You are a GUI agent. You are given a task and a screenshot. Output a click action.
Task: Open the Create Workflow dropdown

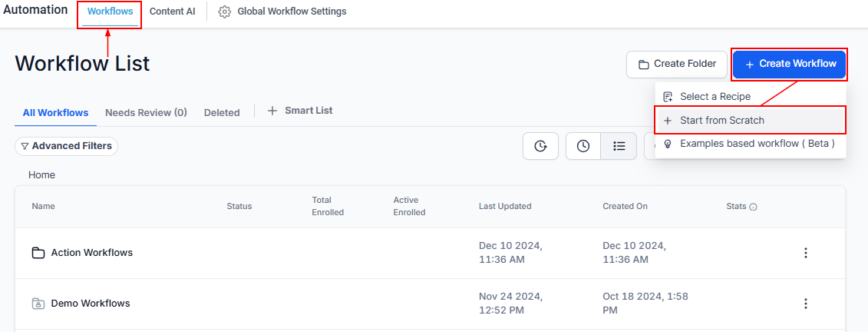[790, 64]
